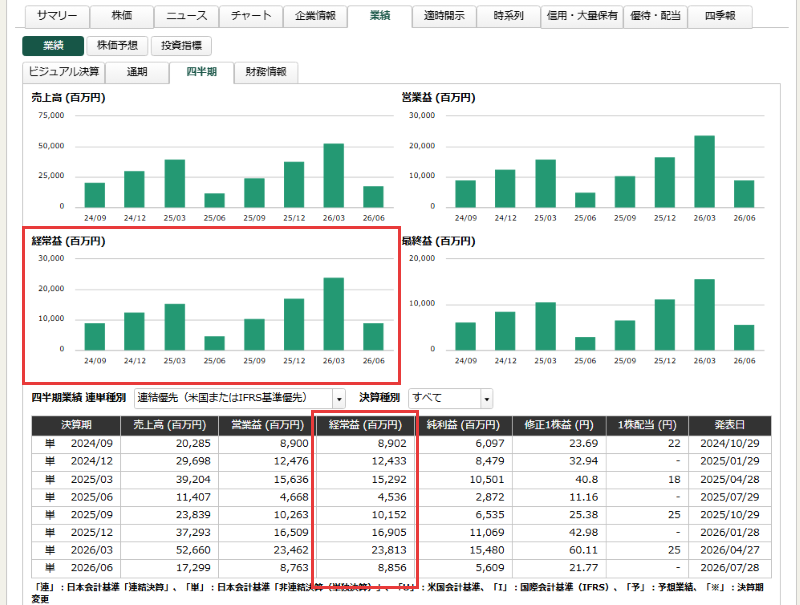This screenshot has height=605, width=800.
Task: Go to the 優待・配当 tab
Action: 656,16
